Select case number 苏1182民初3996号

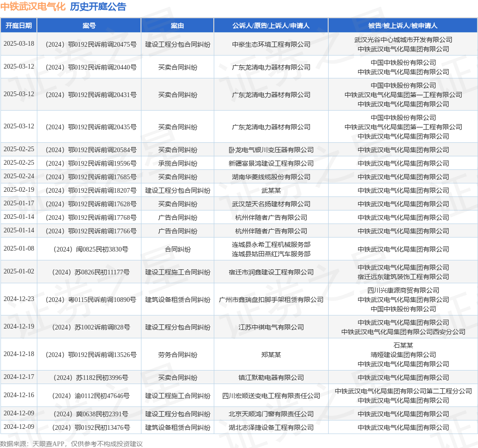[x=91, y=378]
